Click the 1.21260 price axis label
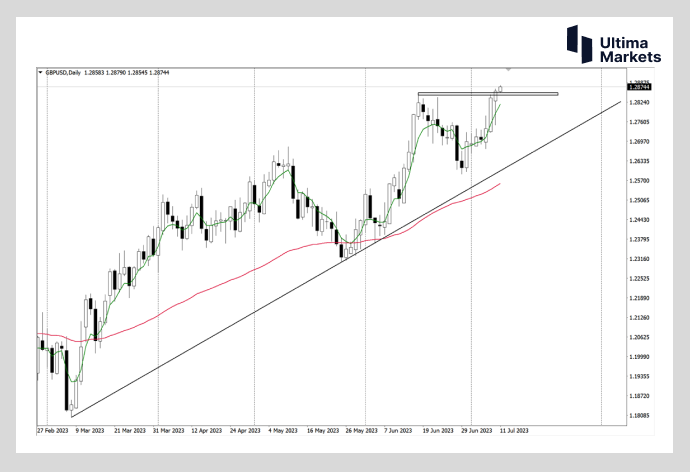 click(x=639, y=318)
